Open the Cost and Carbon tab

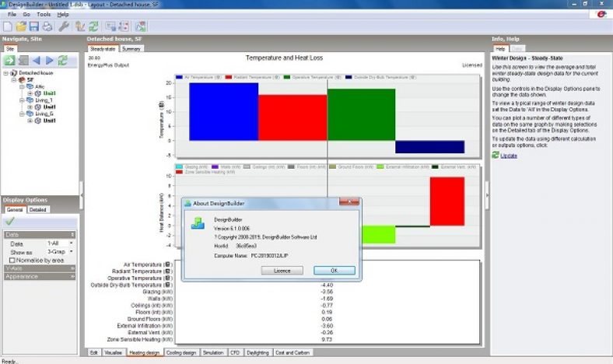click(x=292, y=352)
